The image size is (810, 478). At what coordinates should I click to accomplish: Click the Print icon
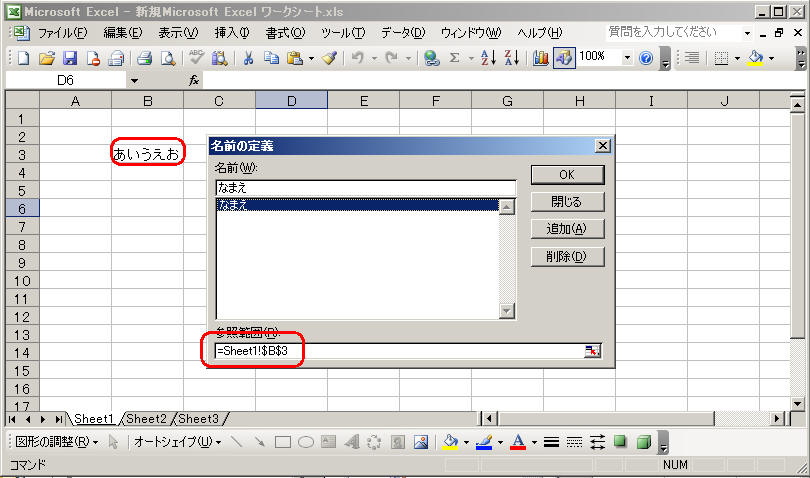pyautogui.click(x=144, y=58)
